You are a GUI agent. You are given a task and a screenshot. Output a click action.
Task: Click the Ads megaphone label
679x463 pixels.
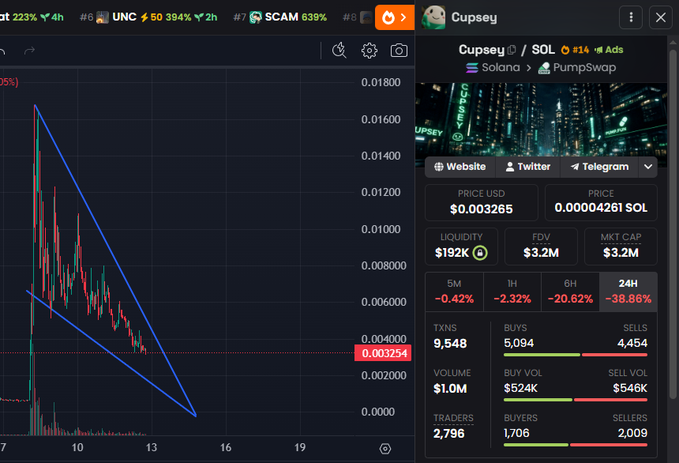609,50
